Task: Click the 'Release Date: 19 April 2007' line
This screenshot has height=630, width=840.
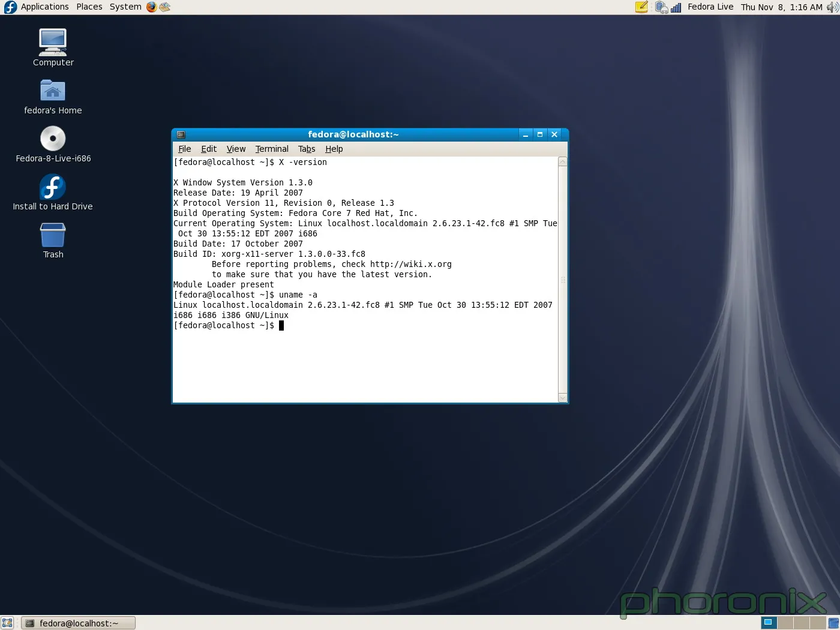Action: tap(238, 193)
